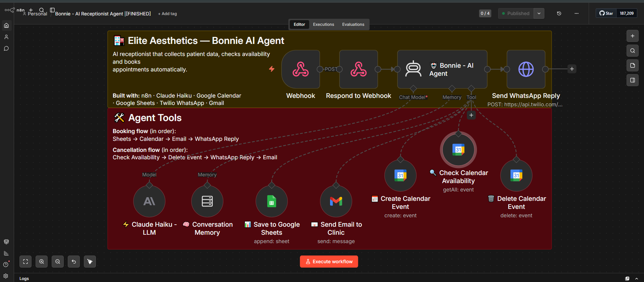Image resolution: width=644 pixels, height=282 pixels.
Task: Open the Personal breadcrumb link
Action: tap(37, 14)
